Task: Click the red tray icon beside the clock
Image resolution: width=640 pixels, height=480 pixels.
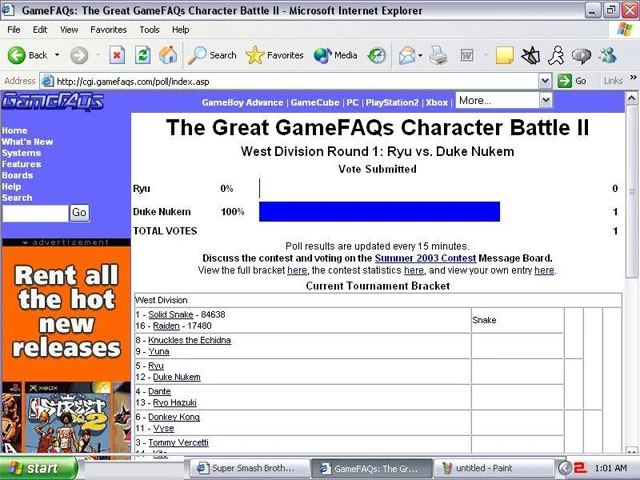Action: [x=579, y=468]
